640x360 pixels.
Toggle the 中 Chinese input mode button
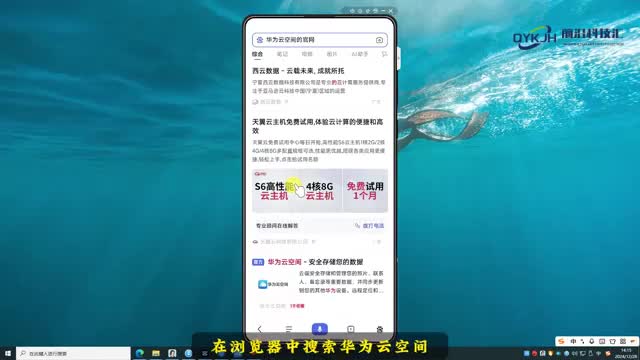(x=573, y=341)
